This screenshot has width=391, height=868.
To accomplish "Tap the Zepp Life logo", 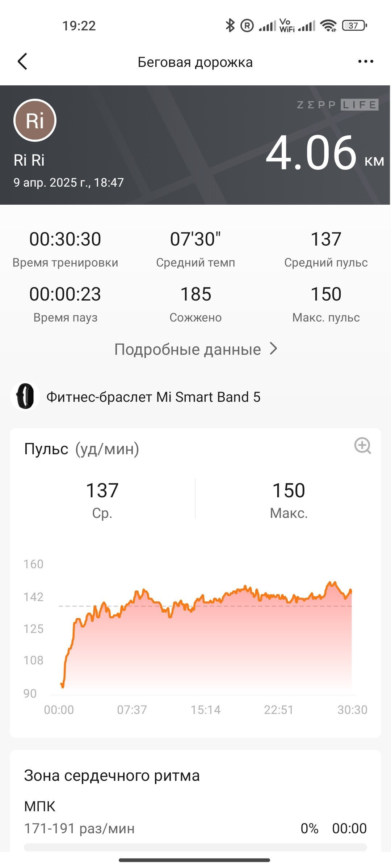I will [337, 105].
